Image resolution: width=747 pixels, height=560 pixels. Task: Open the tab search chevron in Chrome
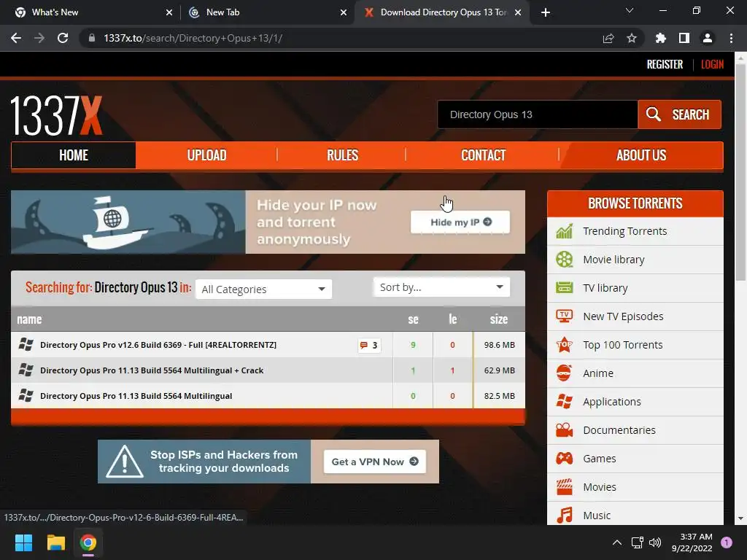point(630,10)
